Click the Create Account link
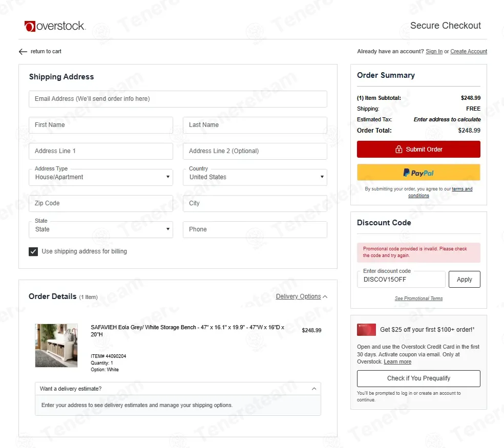Viewport: 504px width, 448px height. pos(469,51)
